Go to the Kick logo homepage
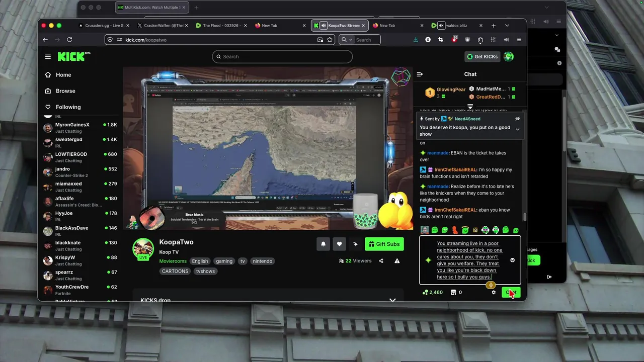644x362 pixels. [74, 57]
